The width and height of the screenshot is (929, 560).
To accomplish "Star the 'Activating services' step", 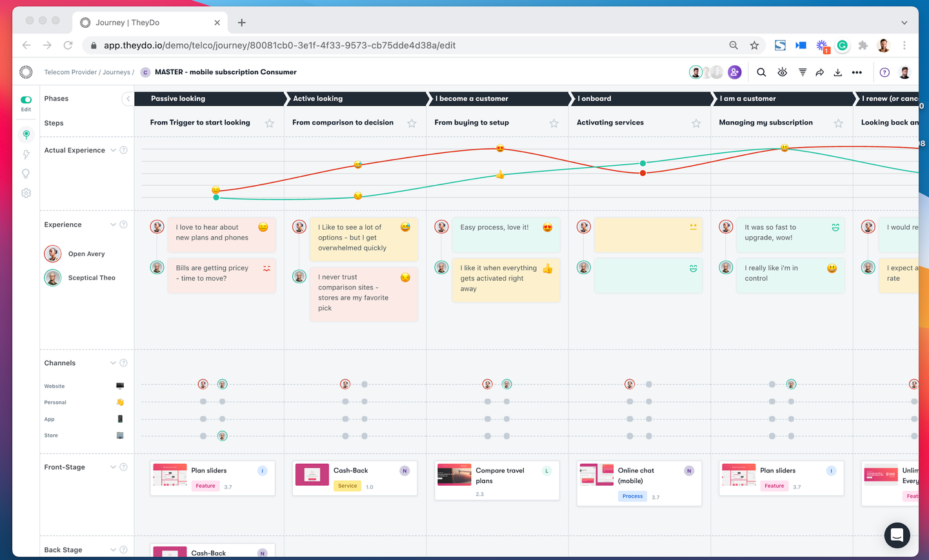I will [695, 123].
